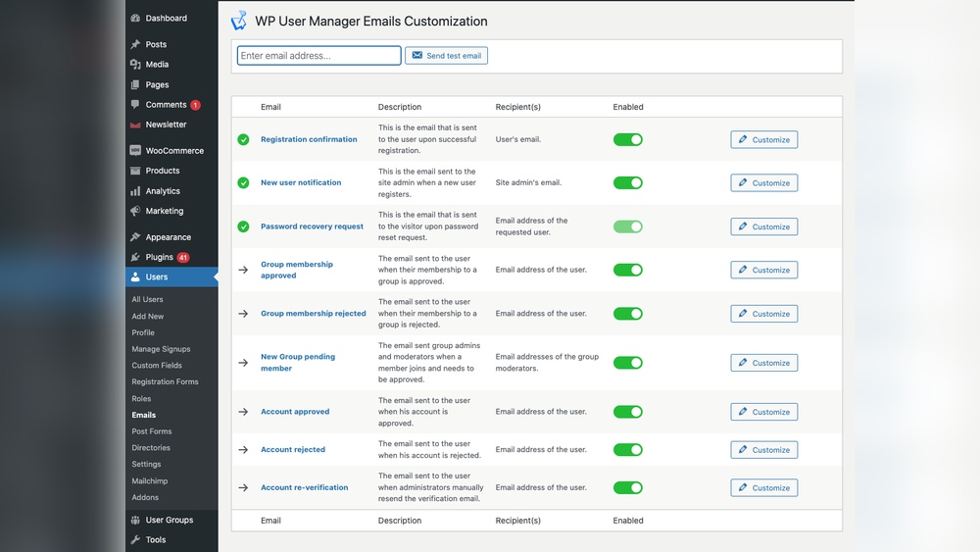This screenshot has width=980, height=552.
Task: Click arrow icon beside Account re-verification
Action: point(243,487)
